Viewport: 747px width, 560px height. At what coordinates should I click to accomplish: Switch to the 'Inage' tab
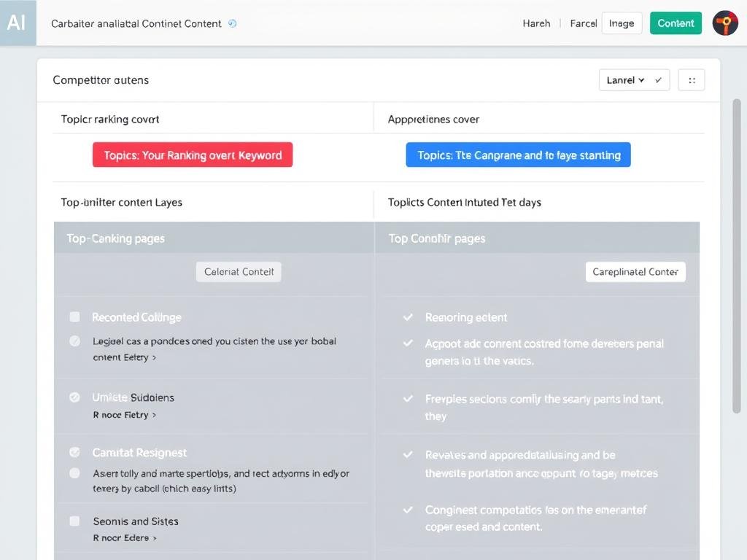click(x=622, y=23)
